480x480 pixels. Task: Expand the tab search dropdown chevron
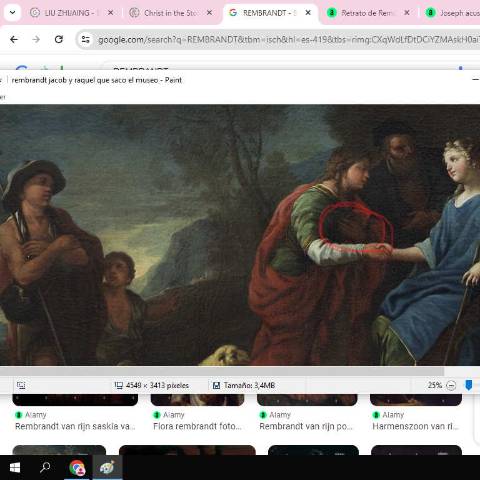(x=12, y=13)
